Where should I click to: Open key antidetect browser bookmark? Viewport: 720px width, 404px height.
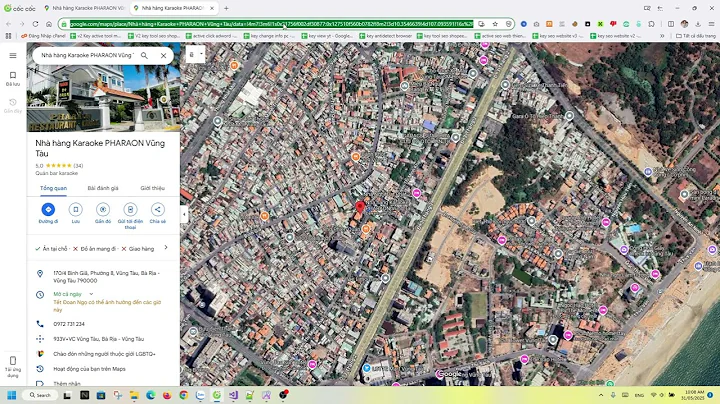386,36
